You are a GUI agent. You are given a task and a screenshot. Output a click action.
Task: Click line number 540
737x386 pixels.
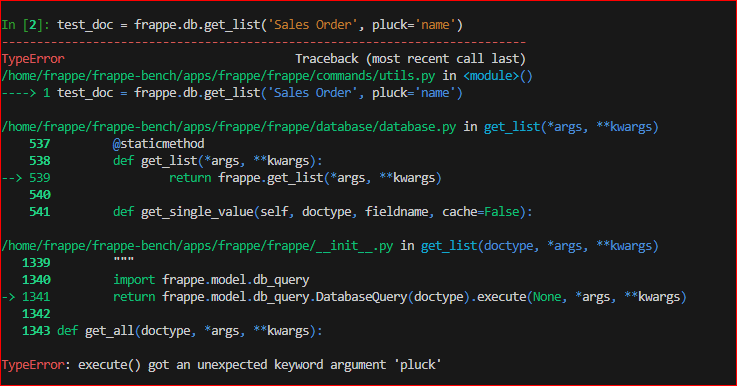pos(39,195)
